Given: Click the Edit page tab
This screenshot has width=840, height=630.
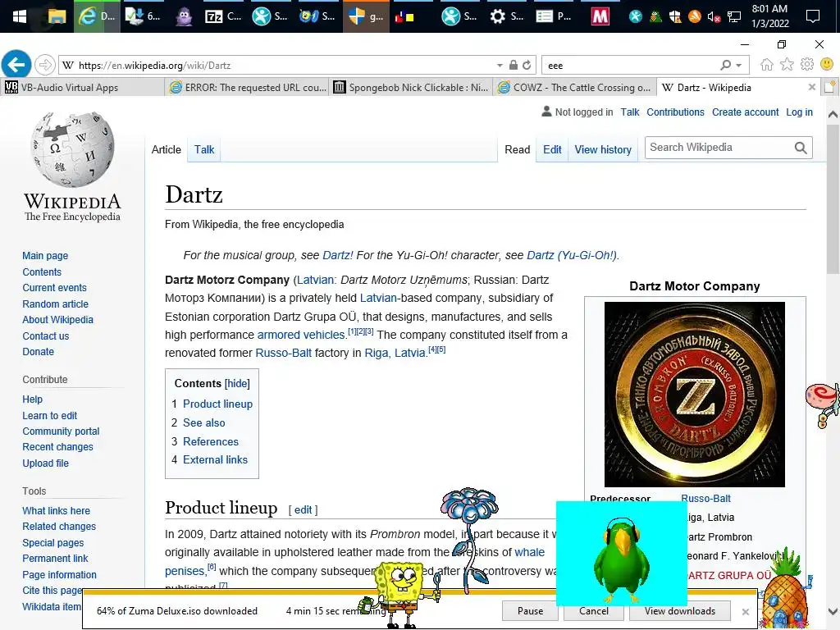Looking at the screenshot, I should [x=552, y=149].
